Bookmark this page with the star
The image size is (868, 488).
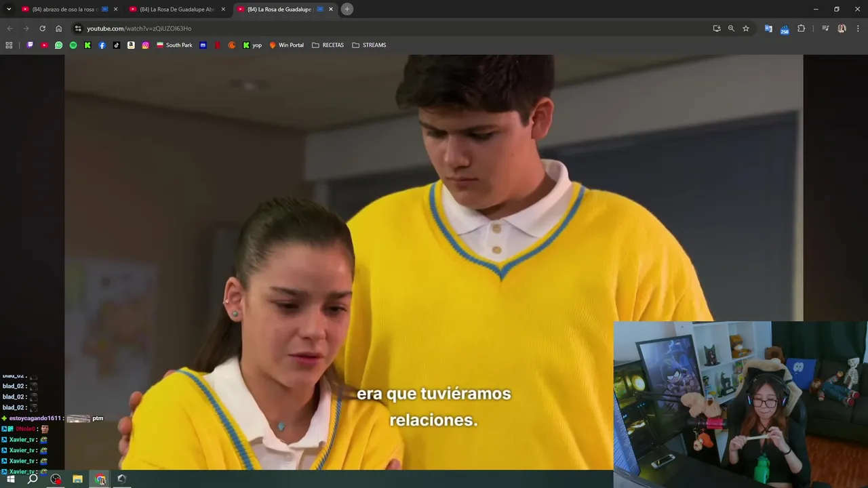coord(746,28)
